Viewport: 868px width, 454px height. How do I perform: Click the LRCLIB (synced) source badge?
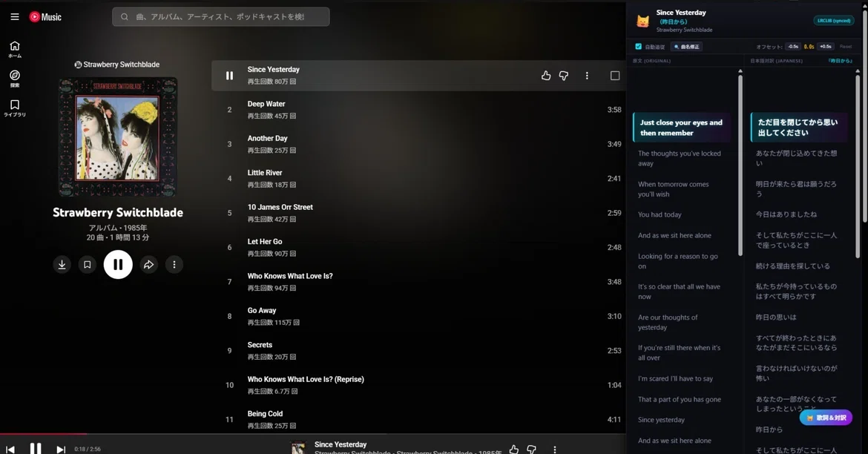834,21
